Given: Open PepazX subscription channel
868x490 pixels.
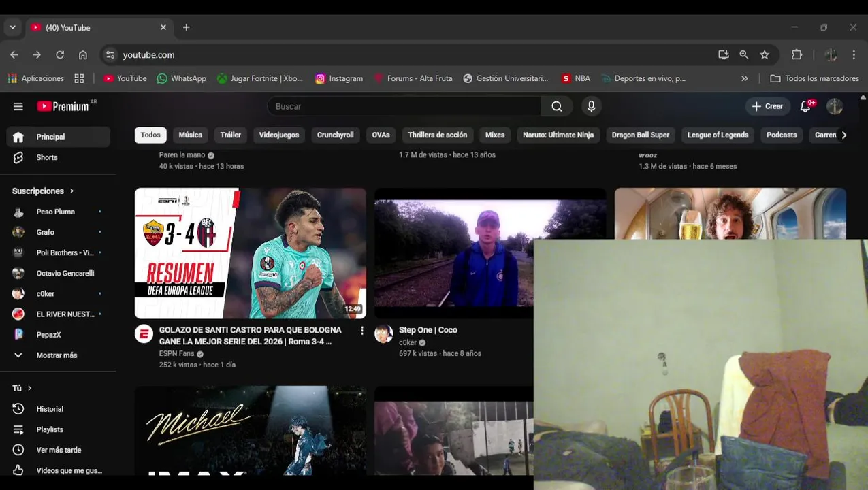Looking at the screenshot, I should (x=59, y=335).
